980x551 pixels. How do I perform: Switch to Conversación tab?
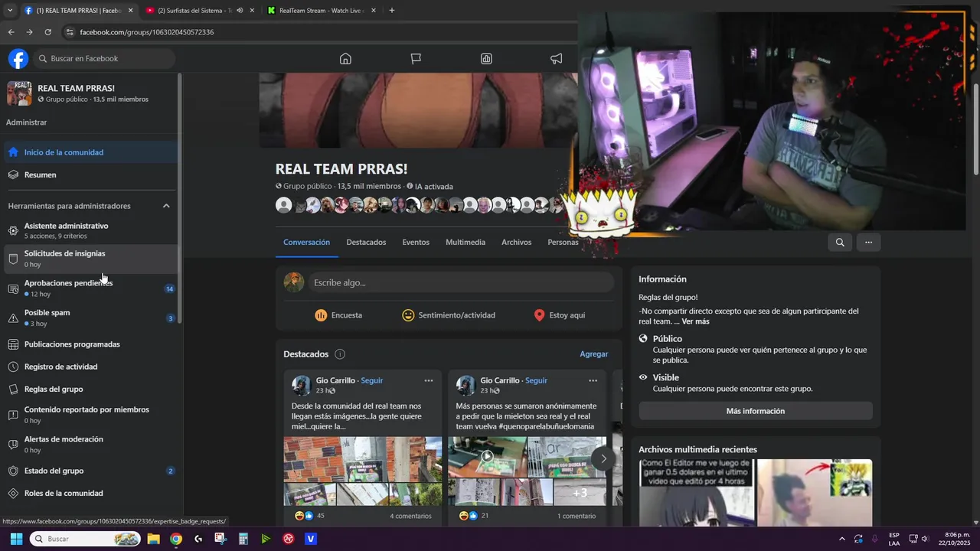coord(306,243)
